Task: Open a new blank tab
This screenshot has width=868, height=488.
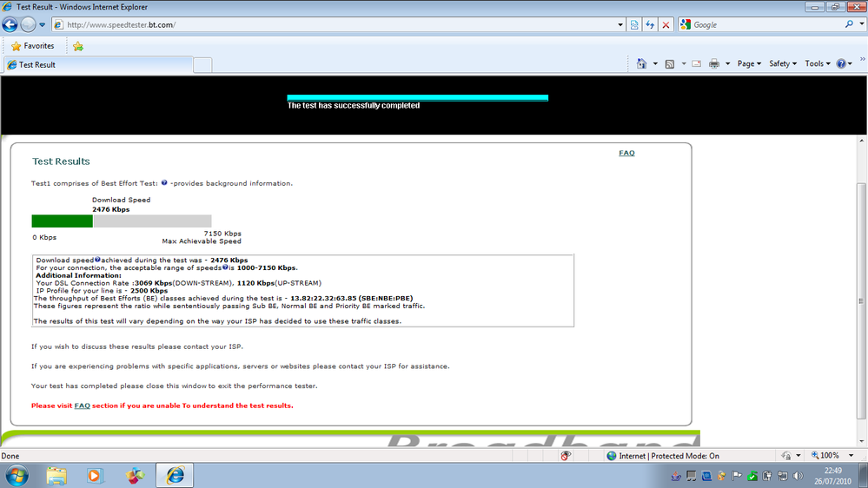Action: 202,64
